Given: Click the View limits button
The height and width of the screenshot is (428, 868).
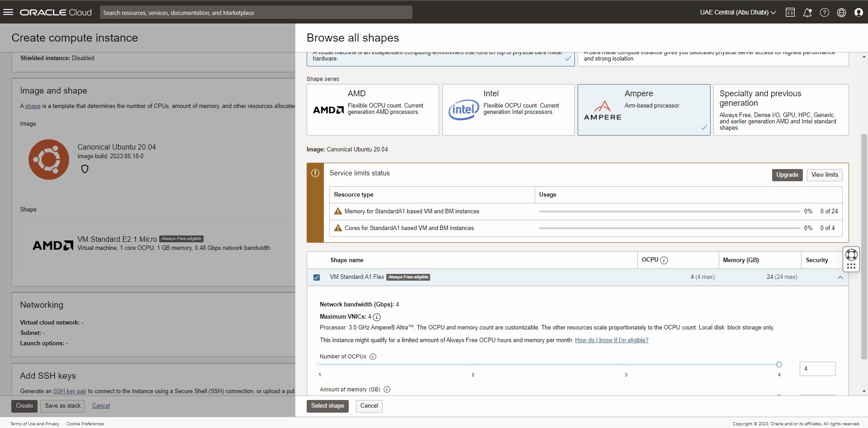Looking at the screenshot, I should [x=824, y=175].
